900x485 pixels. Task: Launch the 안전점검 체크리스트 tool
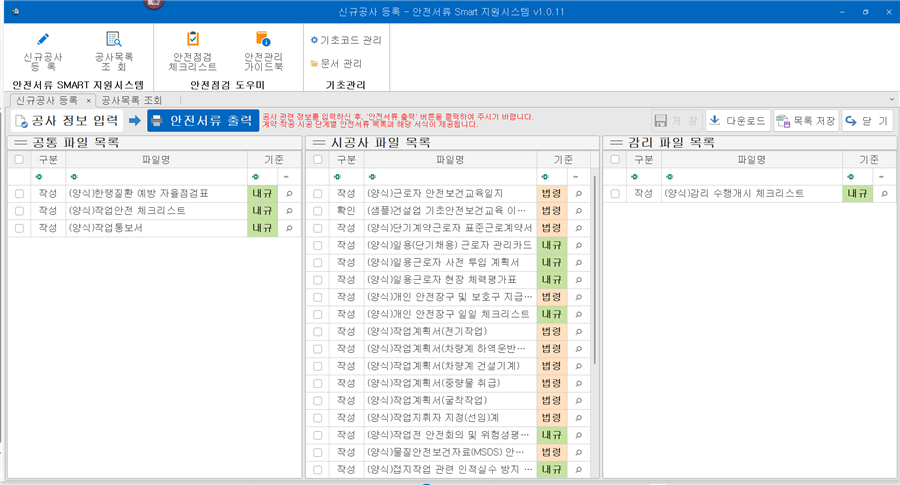pos(192,51)
